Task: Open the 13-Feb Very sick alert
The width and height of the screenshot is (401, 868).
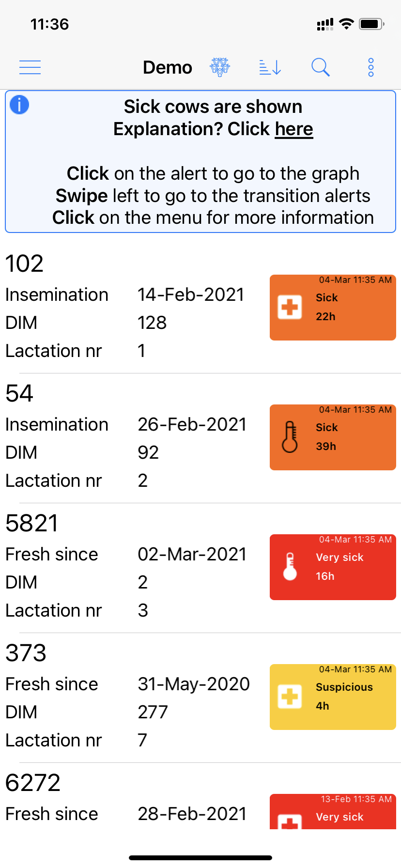Action: [333, 811]
